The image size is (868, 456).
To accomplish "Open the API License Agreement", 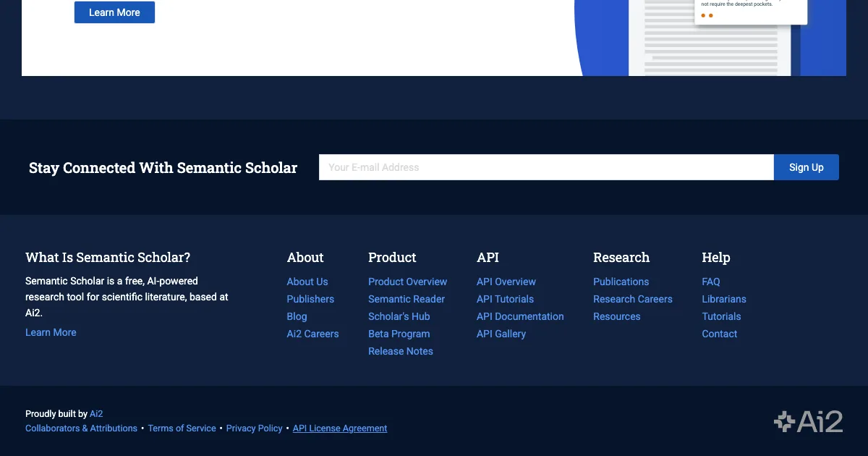I will tap(340, 428).
